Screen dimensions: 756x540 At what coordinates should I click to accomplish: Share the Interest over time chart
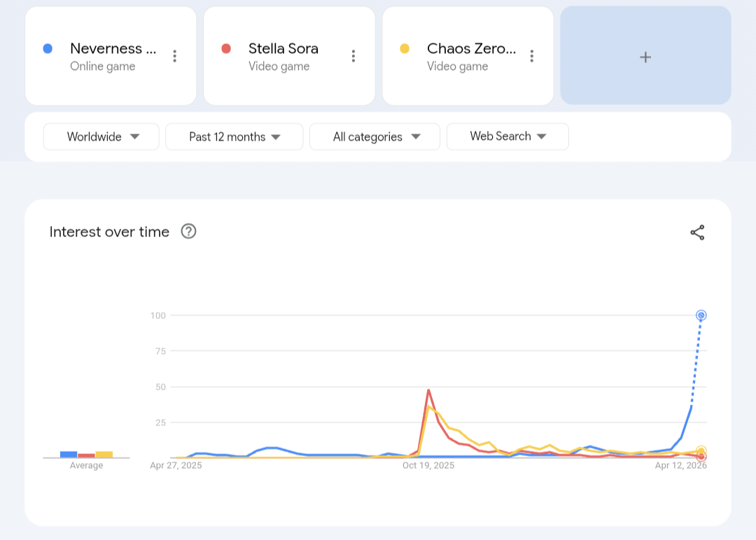(697, 233)
